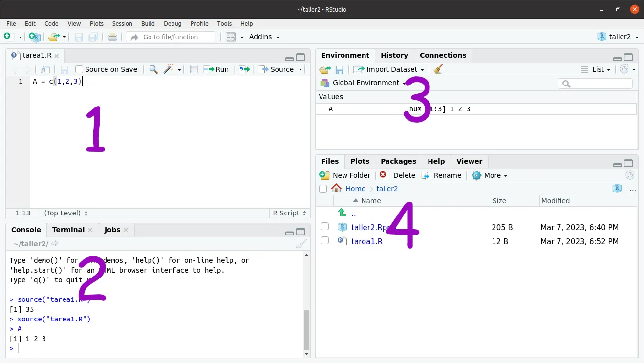The height and width of the screenshot is (363, 644).
Task: Tick the checkbox next to tarea1.R file
Action: (x=324, y=240)
